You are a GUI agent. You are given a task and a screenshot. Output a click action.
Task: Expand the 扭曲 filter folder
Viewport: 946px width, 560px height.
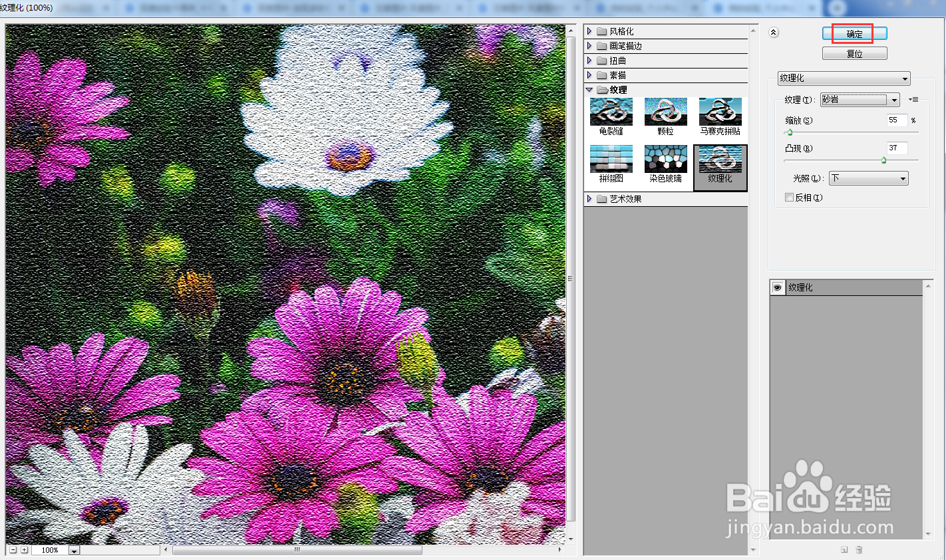(x=589, y=61)
